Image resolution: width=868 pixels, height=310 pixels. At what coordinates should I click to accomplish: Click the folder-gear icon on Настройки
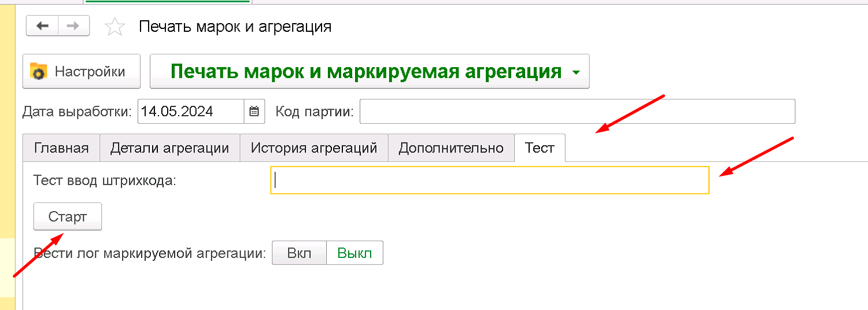click(39, 72)
